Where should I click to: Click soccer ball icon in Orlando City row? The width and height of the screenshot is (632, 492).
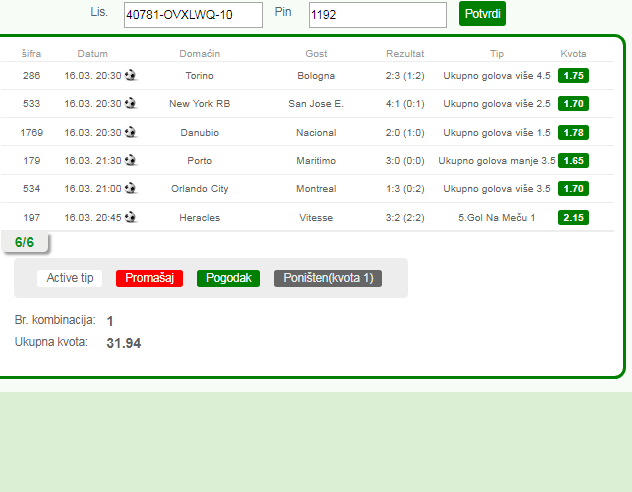[130, 188]
